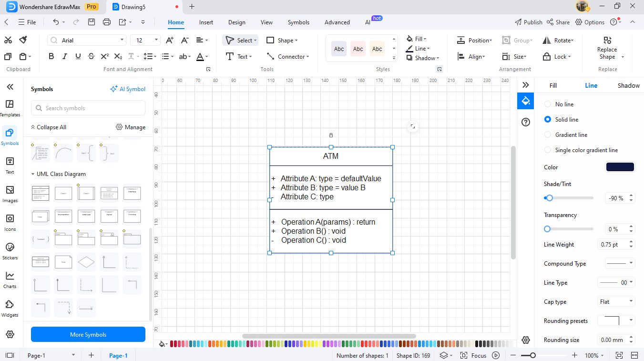Open the Icons sidebar panel
This screenshot has height=361, width=644.
[x=10, y=223]
